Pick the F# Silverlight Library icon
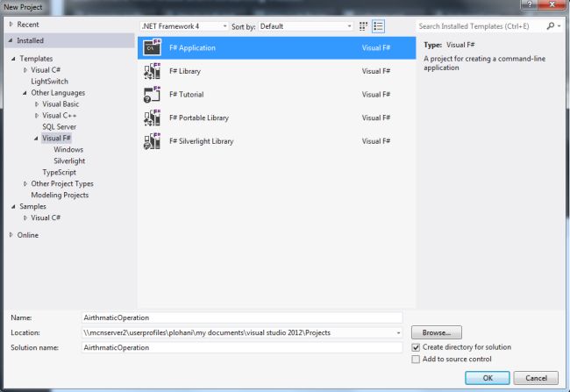Image resolution: width=570 pixels, height=392 pixels. (152, 141)
